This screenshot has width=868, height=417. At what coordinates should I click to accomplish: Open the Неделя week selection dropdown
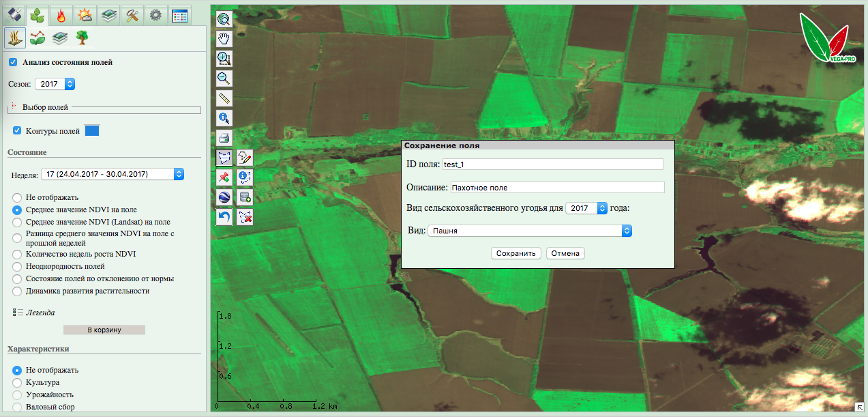pyautogui.click(x=113, y=174)
